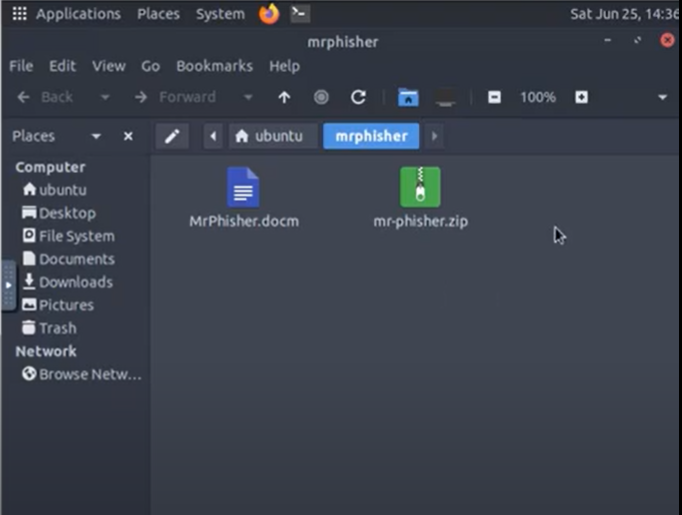Open the File menu
Screen dimensions: 682x515
point(21,66)
